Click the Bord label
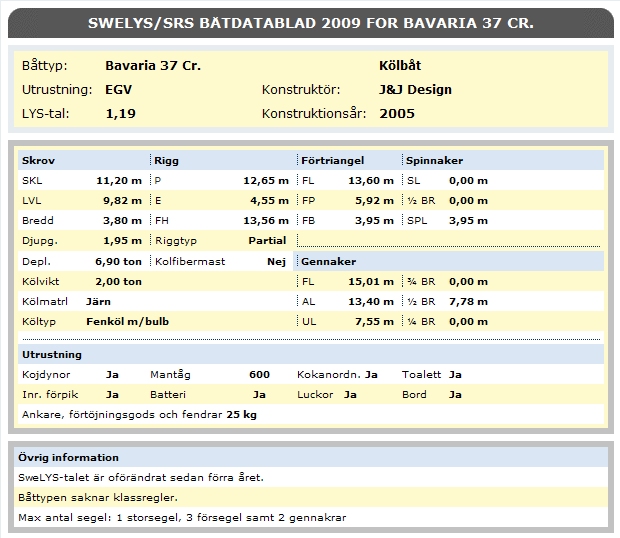The width and height of the screenshot is (620, 538). [x=414, y=395]
